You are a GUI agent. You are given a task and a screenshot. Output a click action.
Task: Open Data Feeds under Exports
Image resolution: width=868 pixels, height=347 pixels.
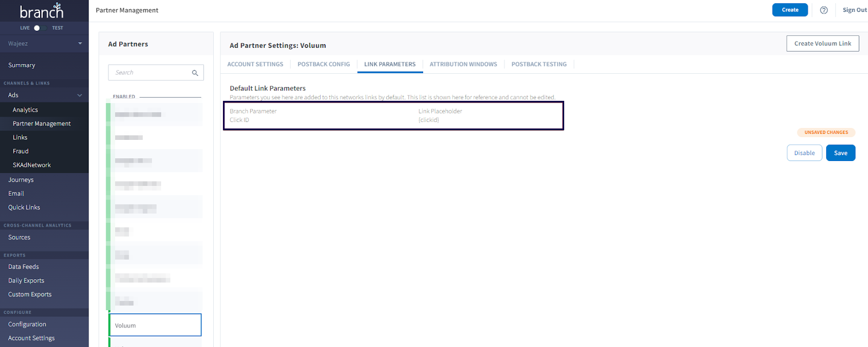[23, 267]
